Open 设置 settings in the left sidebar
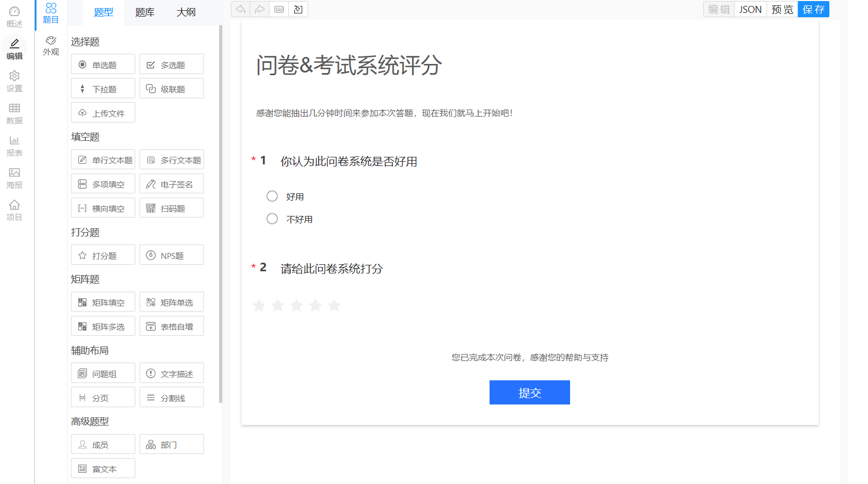 pos(14,81)
